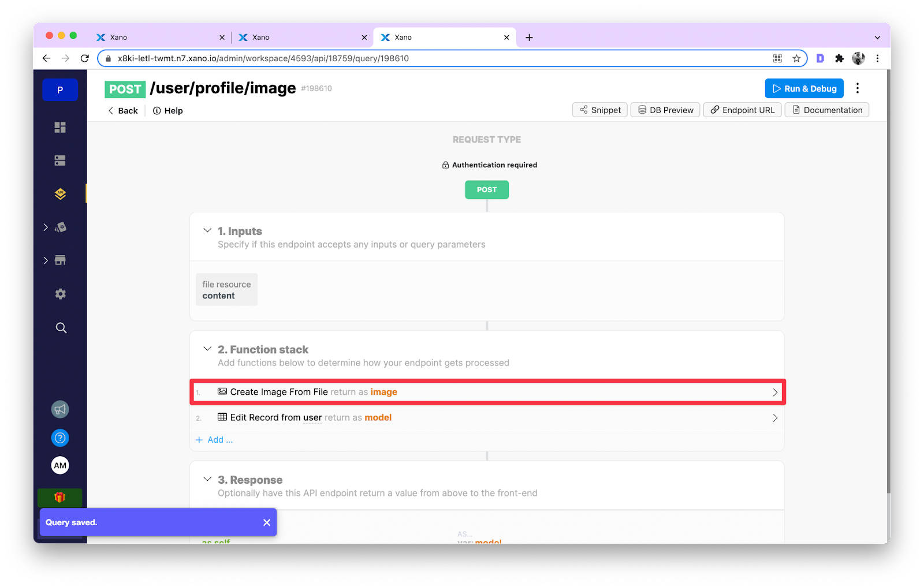This screenshot has width=924, height=587.
Task: Open the AM user avatar menu
Action: [x=60, y=465]
